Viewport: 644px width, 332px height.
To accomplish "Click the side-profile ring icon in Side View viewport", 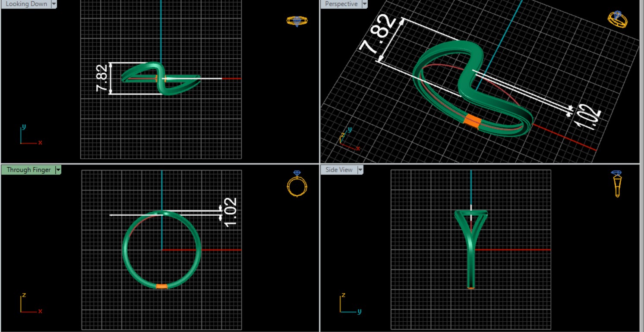I will 617,184.
